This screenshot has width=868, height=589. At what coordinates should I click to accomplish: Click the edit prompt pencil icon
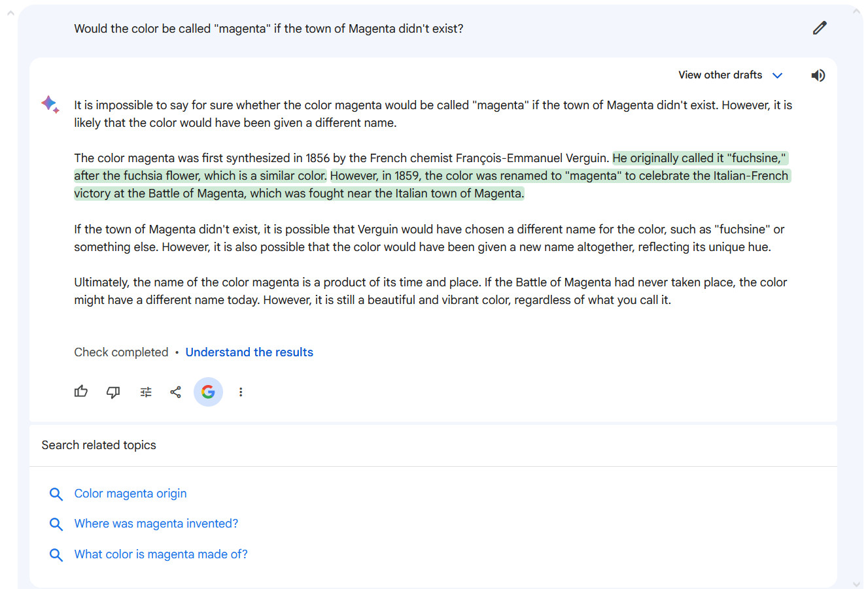pos(819,28)
